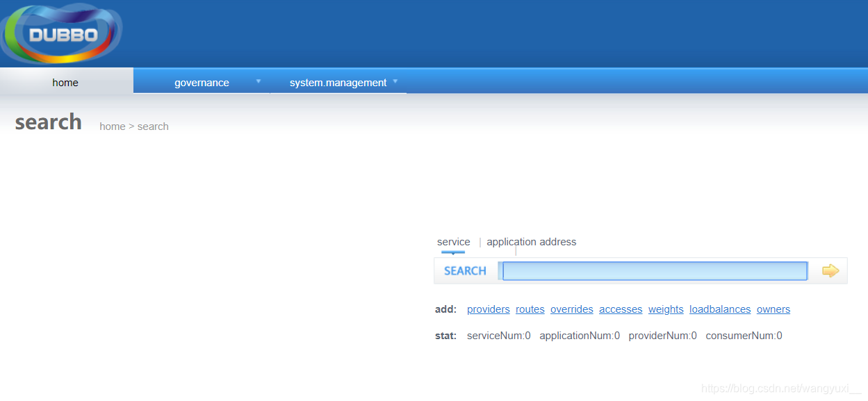Open the loadbalances link
This screenshot has width=868, height=401.
pyautogui.click(x=720, y=309)
